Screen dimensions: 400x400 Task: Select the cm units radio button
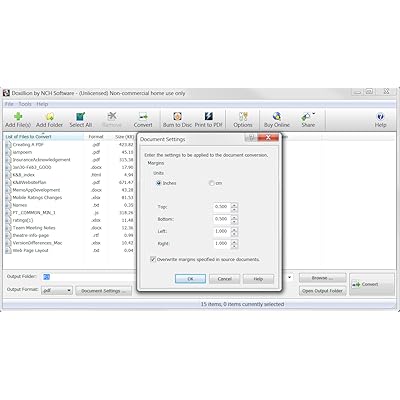coord(211,183)
